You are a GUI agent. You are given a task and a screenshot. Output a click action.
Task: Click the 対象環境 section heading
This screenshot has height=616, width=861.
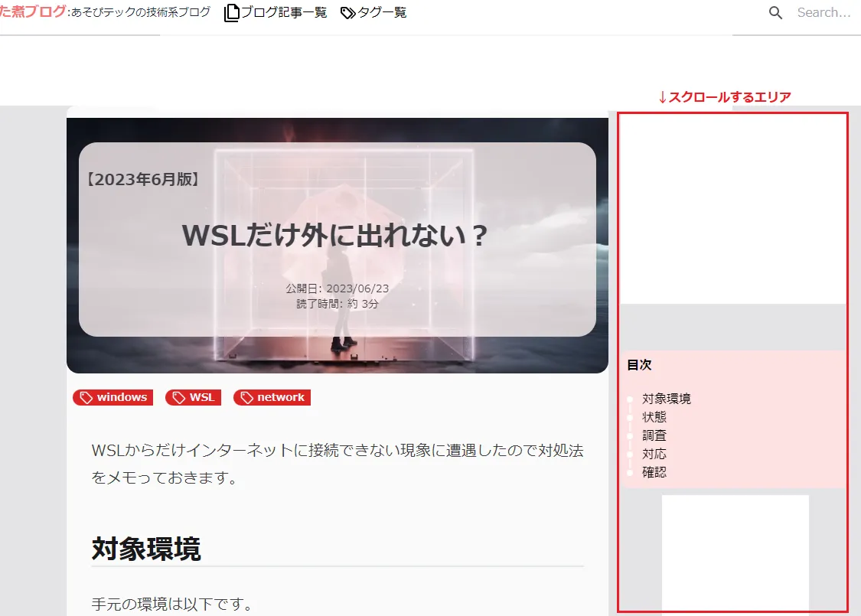pos(146,549)
